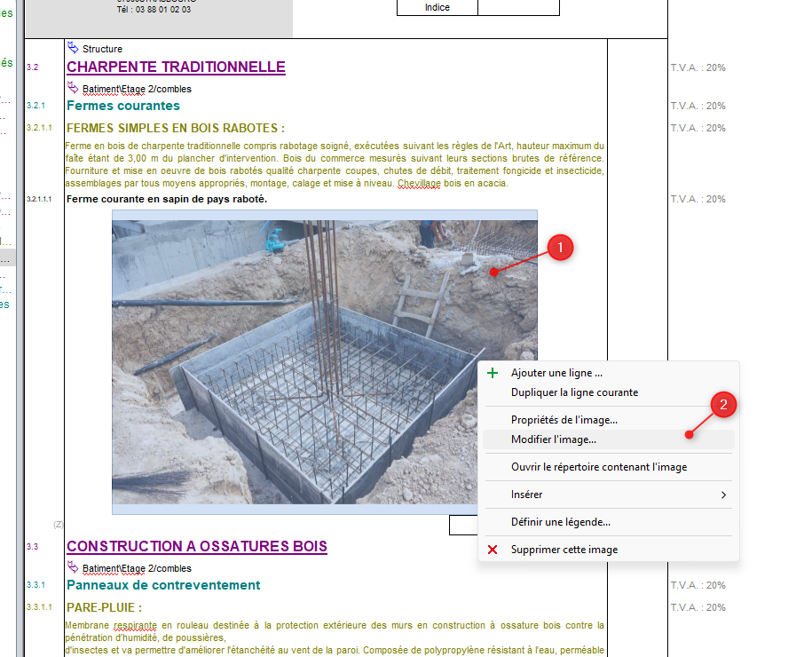
Task: Click the red numbered marker 2
Action: click(723, 406)
